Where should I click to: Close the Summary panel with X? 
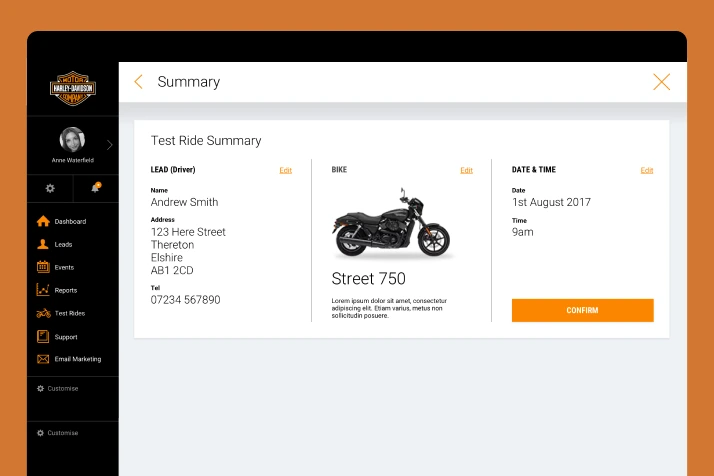[661, 82]
